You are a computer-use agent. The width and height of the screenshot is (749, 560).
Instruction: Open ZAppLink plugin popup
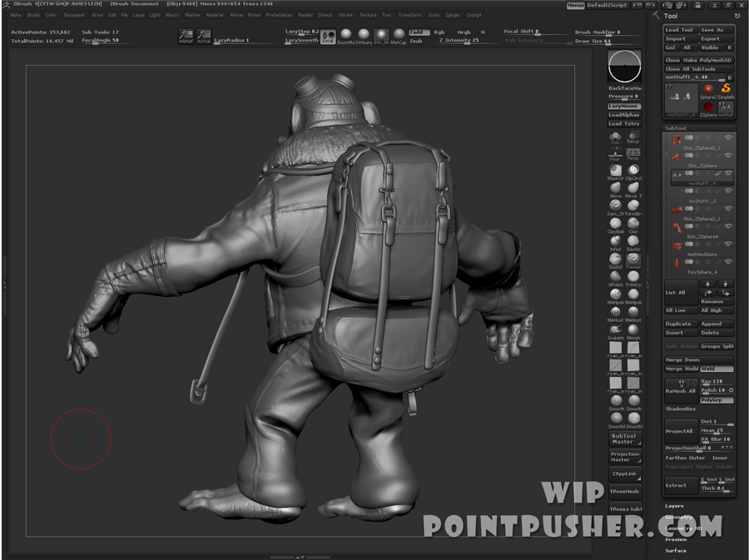point(625,473)
